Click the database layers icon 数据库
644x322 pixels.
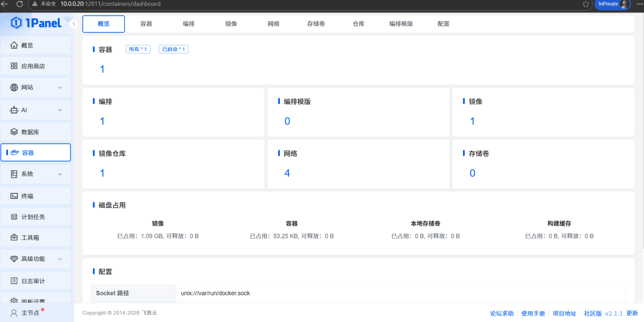(x=14, y=132)
